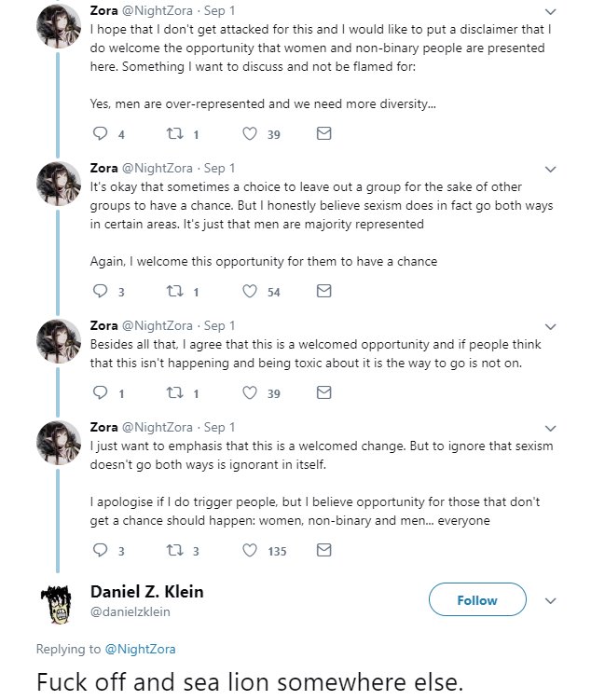Like the tweet with 135 likes

250,550
